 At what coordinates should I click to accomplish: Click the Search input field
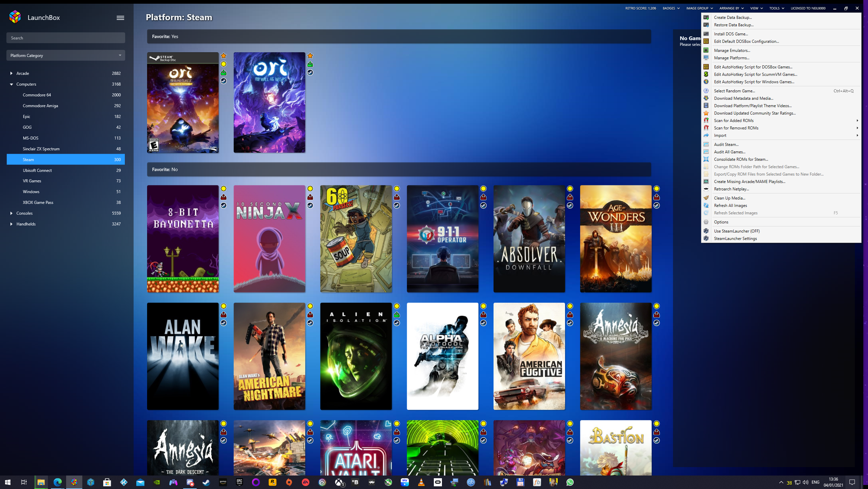coord(66,38)
